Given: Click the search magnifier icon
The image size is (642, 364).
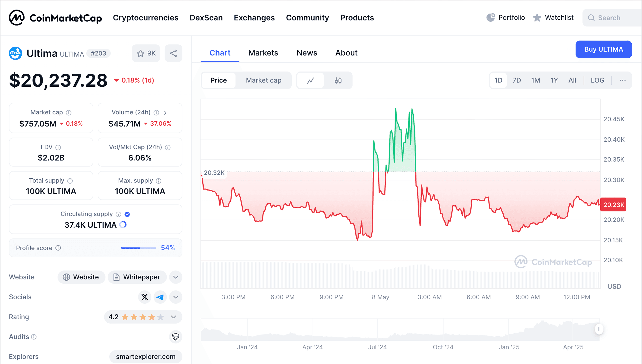Looking at the screenshot, I should [591, 18].
